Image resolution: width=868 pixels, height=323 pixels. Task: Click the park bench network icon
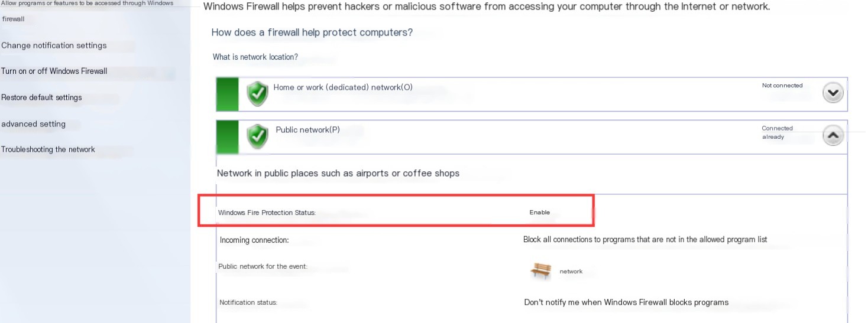(x=540, y=271)
